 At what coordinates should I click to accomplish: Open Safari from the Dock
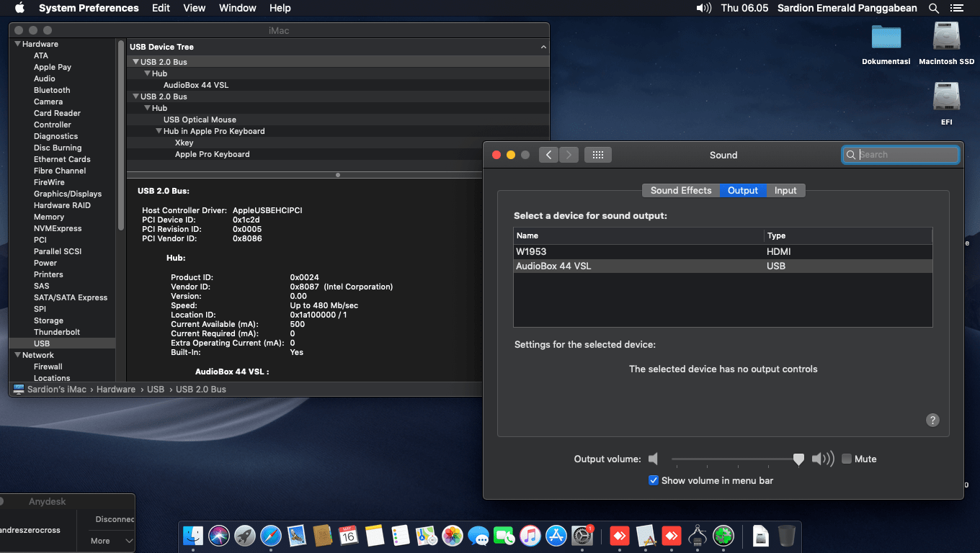click(x=271, y=536)
